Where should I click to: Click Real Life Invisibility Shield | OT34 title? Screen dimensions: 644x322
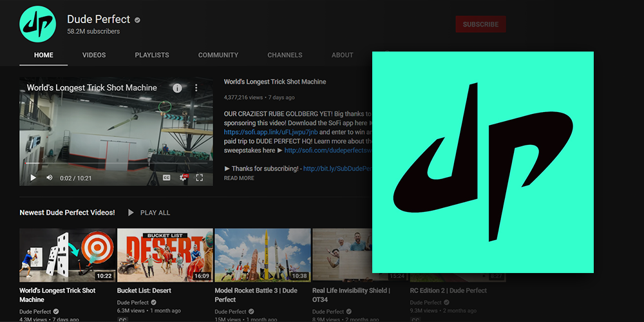[351, 295]
